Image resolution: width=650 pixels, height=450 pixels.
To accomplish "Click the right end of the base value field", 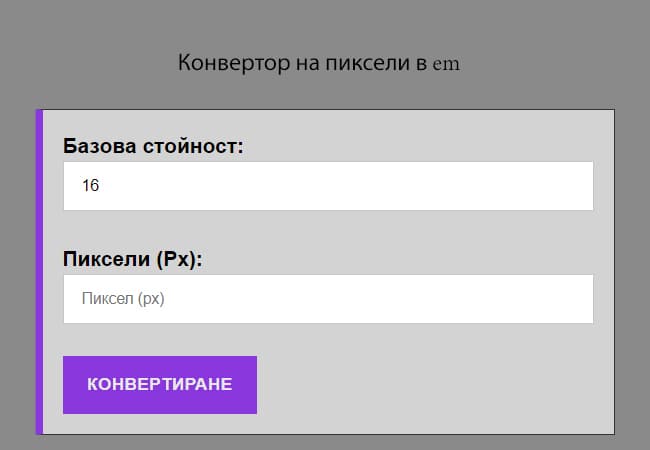I will click(x=580, y=186).
